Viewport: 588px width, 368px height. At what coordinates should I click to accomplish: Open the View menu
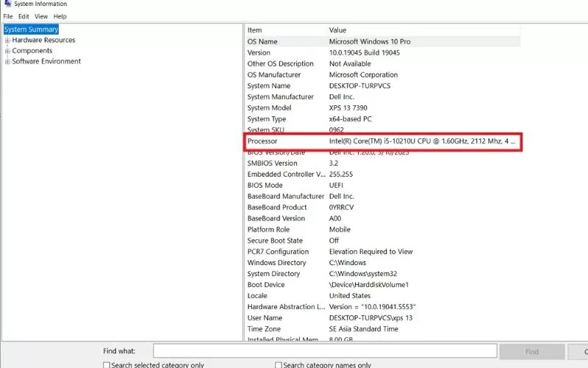coord(41,16)
